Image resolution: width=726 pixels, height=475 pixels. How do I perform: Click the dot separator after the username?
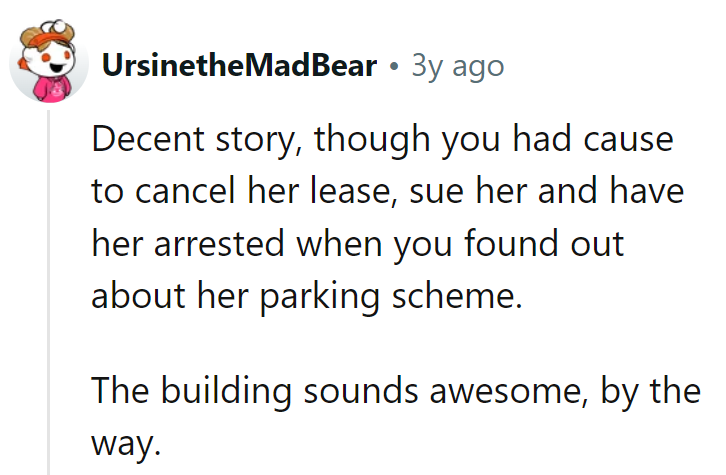[394, 67]
